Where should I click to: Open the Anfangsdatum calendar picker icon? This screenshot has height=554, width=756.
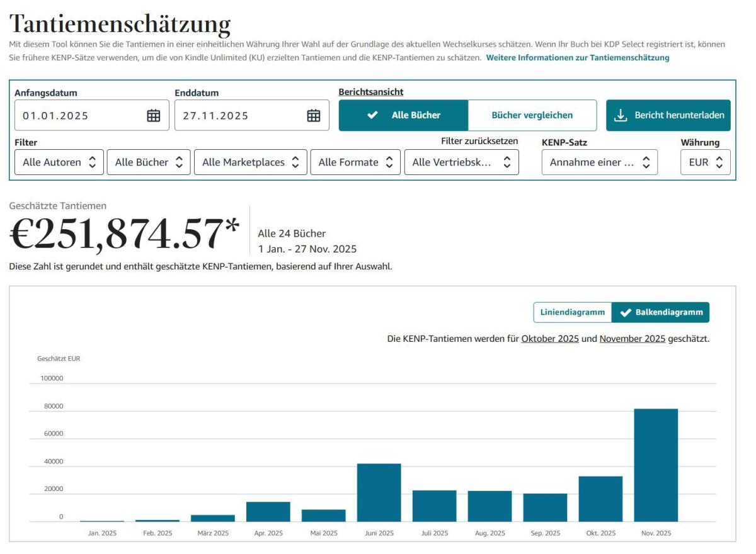[x=154, y=115]
